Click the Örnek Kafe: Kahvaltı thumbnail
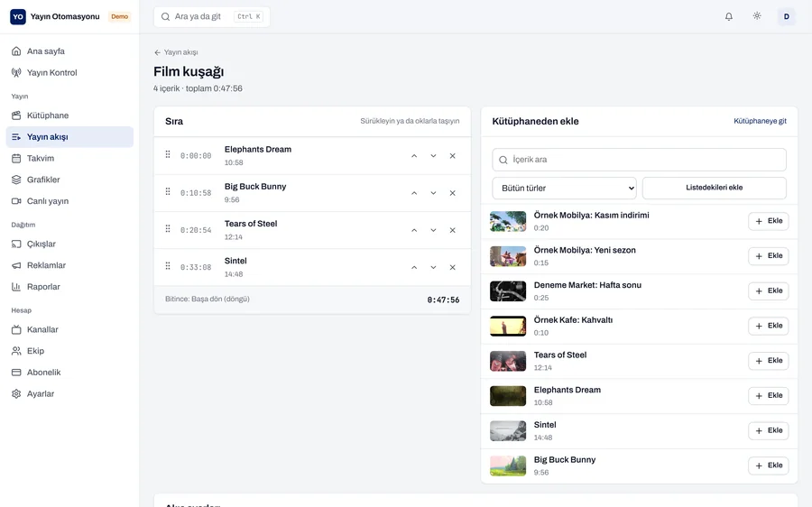The width and height of the screenshot is (812, 507). click(x=508, y=327)
